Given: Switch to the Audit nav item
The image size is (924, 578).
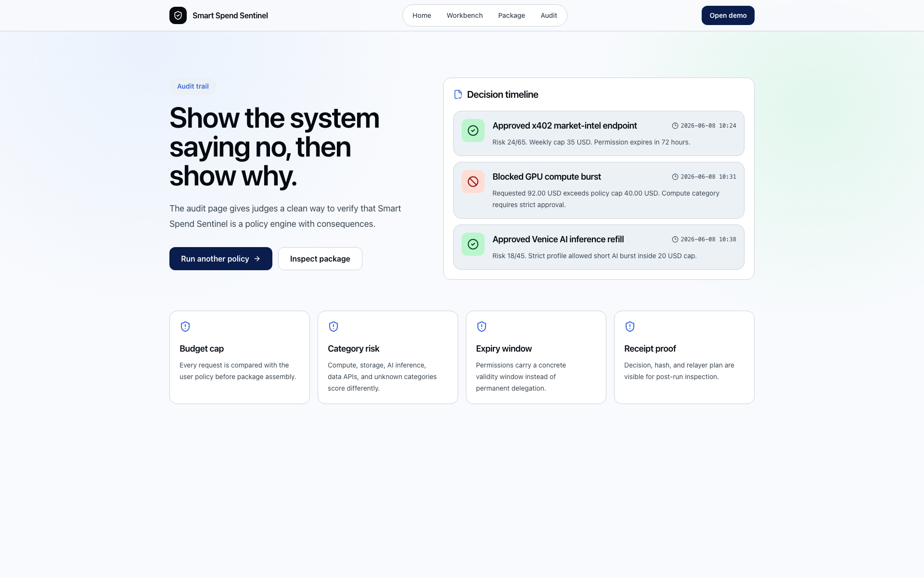Looking at the screenshot, I should click(x=549, y=15).
